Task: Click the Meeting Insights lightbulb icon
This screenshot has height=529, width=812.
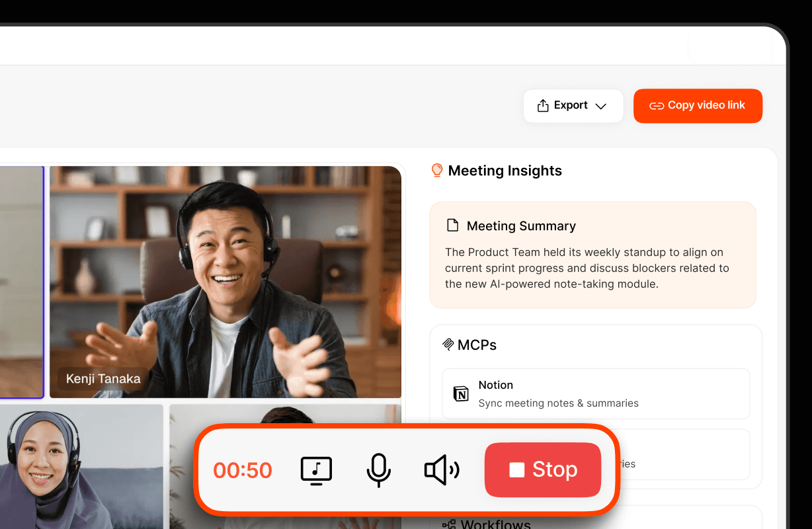Action: click(x=436, y=171)
